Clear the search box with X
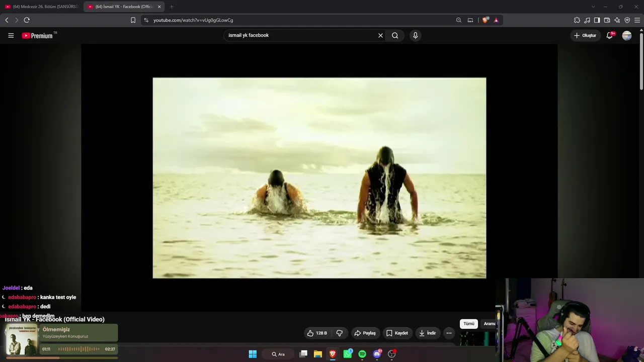 (380, 36)
